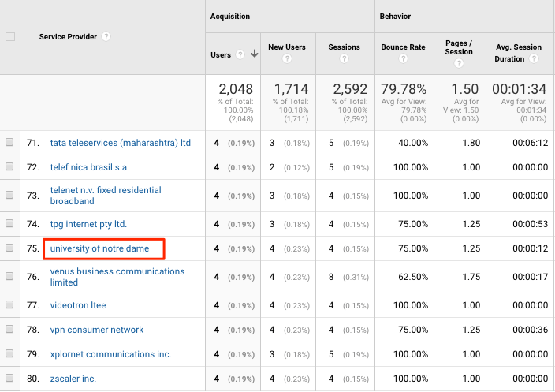
Task: Open the videotron ltee provider link
Action: [78, 305]
